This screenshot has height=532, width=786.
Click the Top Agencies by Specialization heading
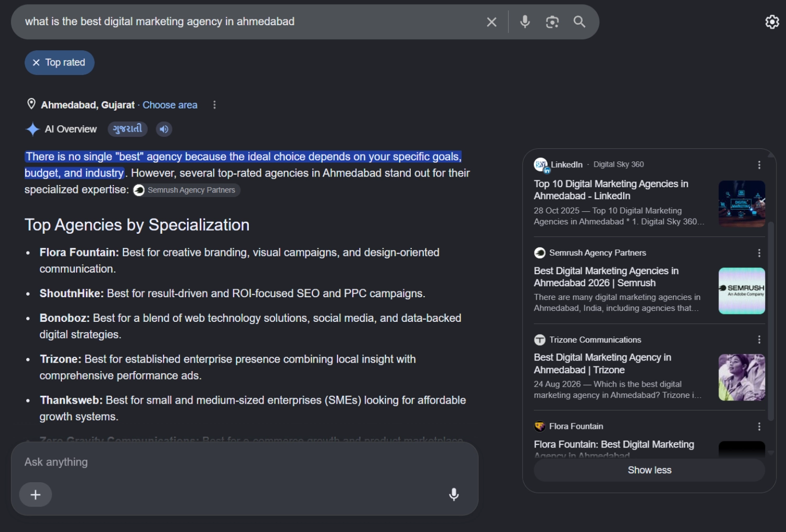coord(137,225)
